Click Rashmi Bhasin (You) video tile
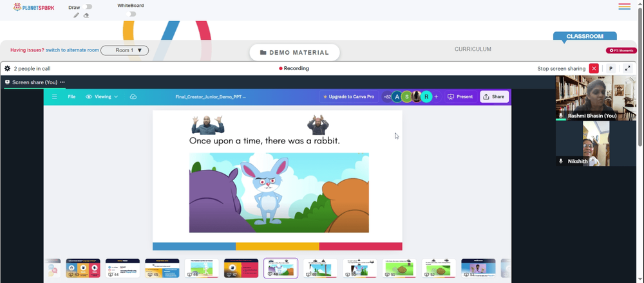This screenshot has width=644, height=283. click(596, 98)
